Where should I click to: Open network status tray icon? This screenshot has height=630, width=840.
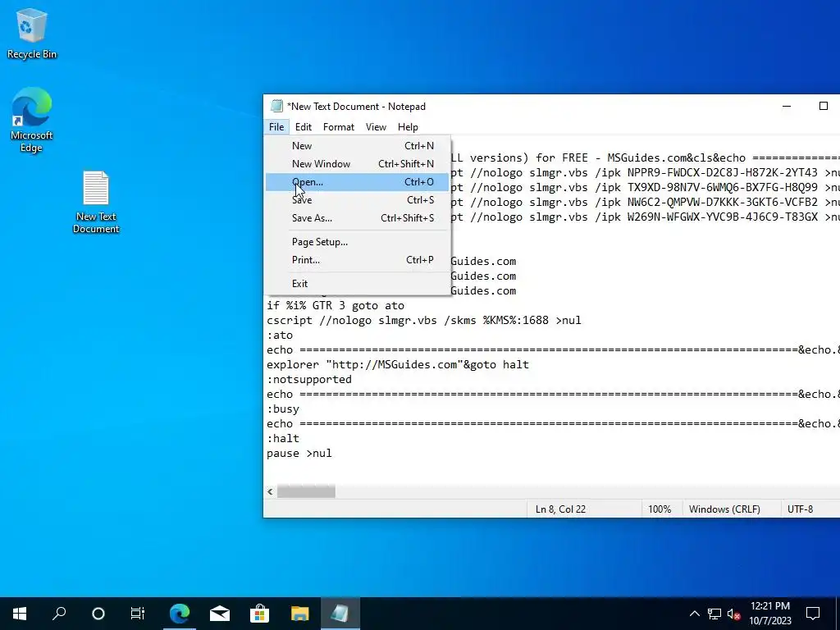pyautogui.click(x=714, y=614)
